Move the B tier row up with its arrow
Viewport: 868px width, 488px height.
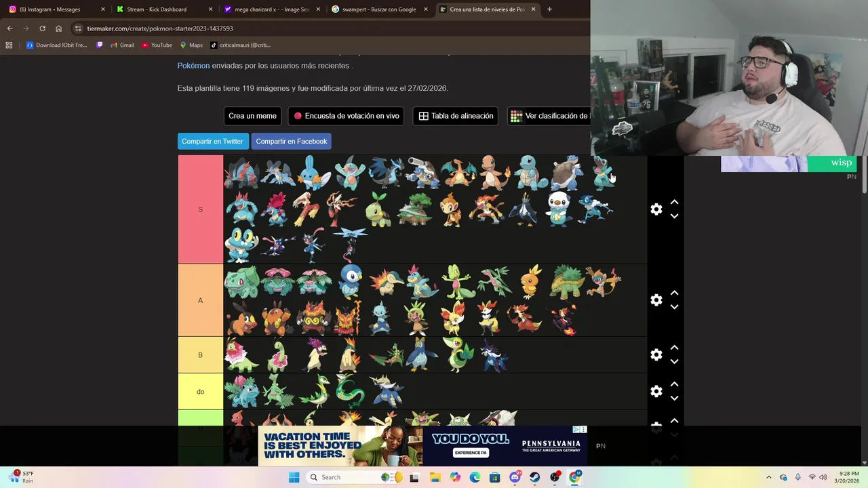click(674, 348)
